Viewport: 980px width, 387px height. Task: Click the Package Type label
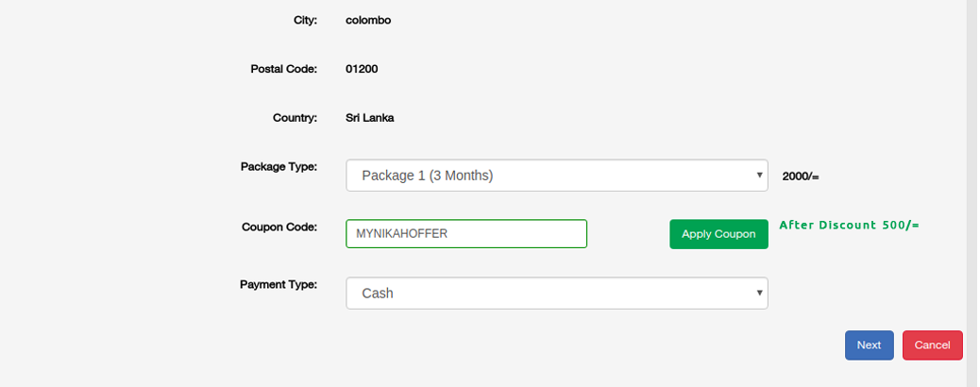click(279, 167)
